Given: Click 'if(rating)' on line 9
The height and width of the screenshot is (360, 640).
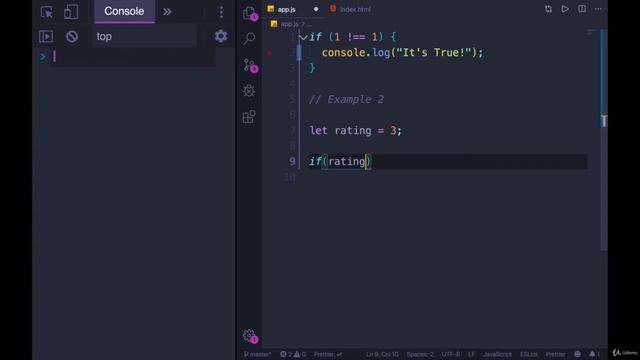Looking at the screenshot, I should (340, 162).
